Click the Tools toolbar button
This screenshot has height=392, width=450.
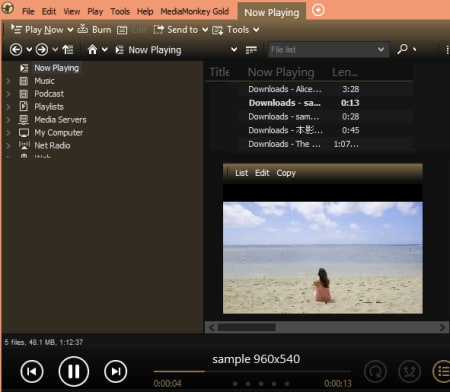pyautogui.click(x=231, y=30)
